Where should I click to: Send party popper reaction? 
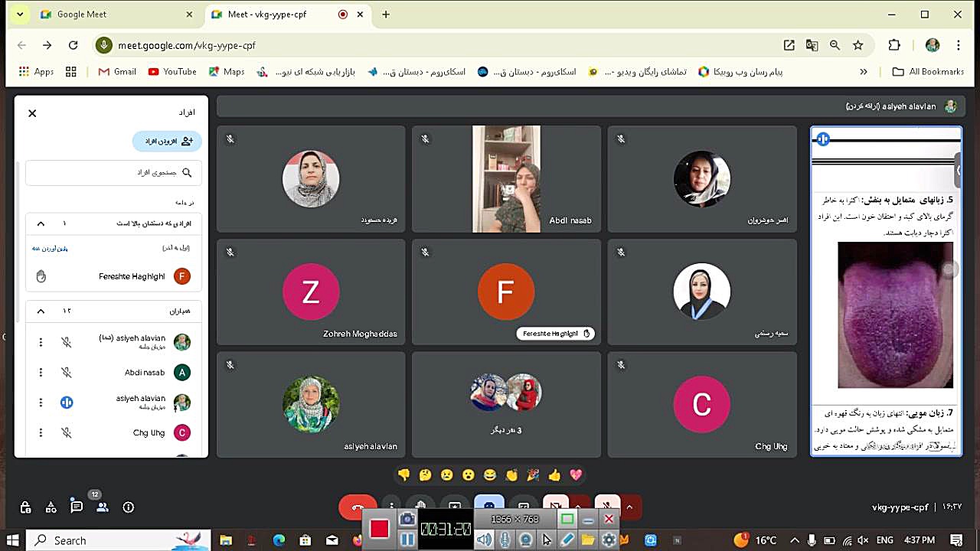[533, 475]
